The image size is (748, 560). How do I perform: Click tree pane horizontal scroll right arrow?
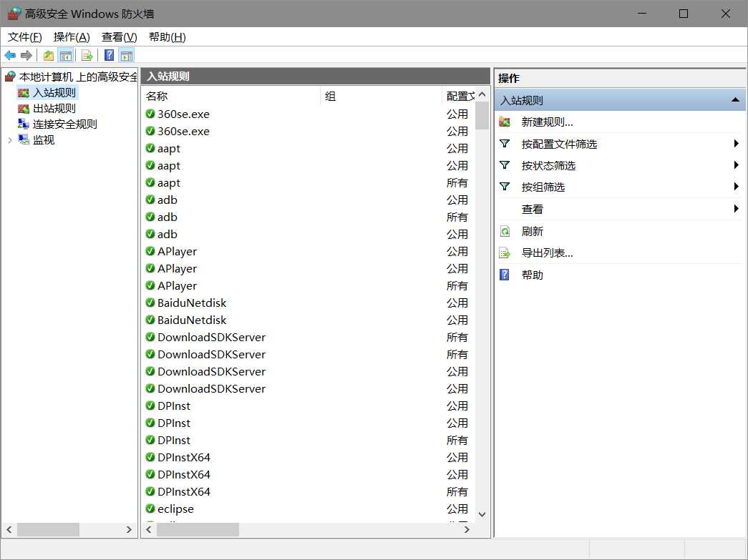[129, 529]
